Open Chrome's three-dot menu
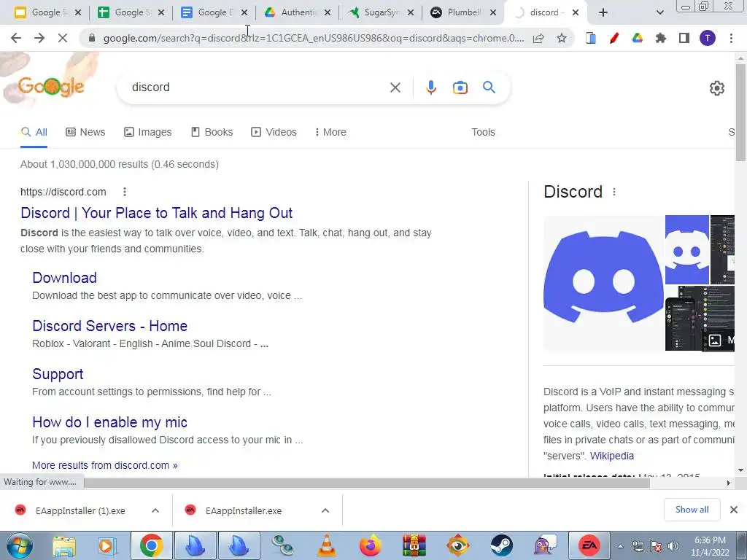Screen dimensions: 747x560 731,38
